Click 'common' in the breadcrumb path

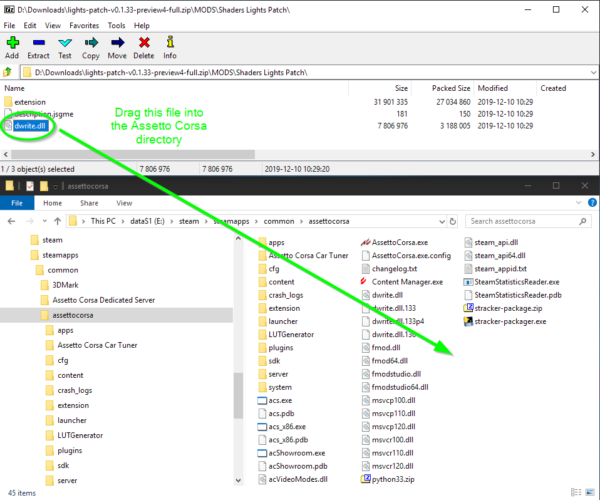tap(279, 221)
